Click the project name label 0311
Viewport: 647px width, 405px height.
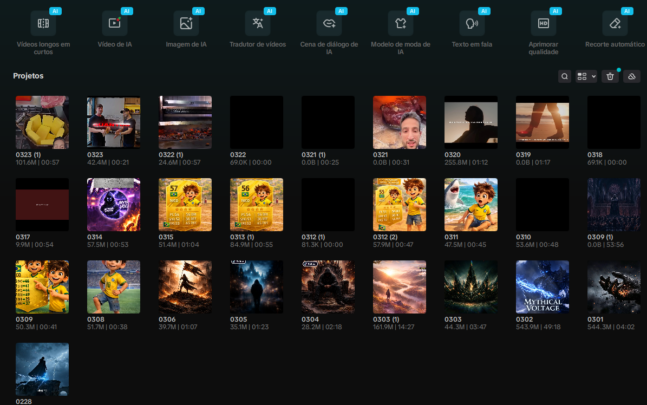(x=452, y=237)
